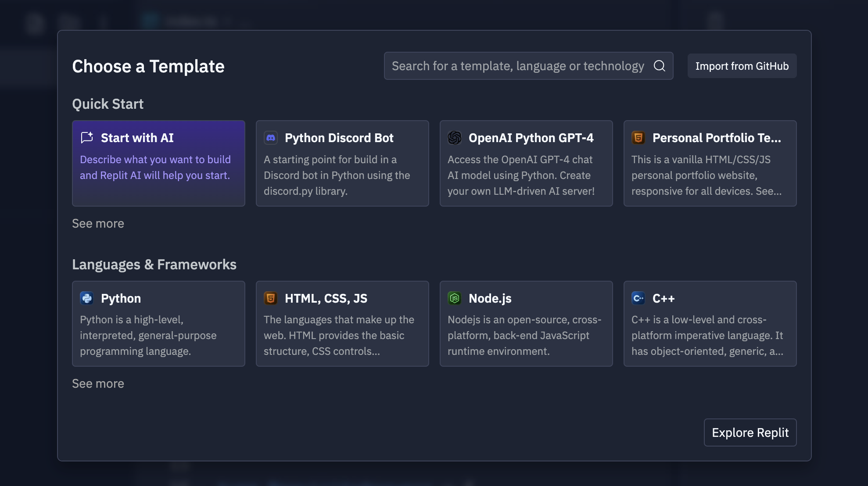This screenshot has height=486, width=868.
Task: Click the C++ language icon
Action: (638, 298)
